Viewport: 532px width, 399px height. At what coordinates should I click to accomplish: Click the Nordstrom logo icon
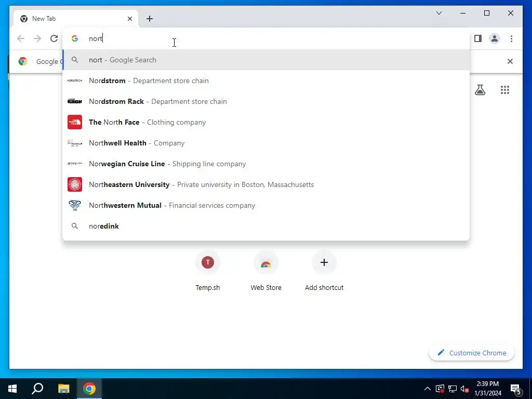75,81
